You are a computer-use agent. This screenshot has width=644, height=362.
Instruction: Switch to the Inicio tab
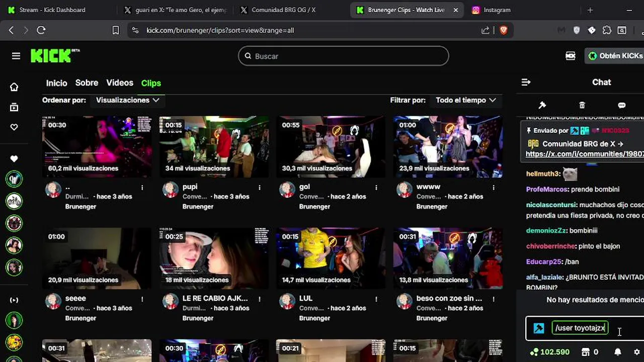click(56, 83)
